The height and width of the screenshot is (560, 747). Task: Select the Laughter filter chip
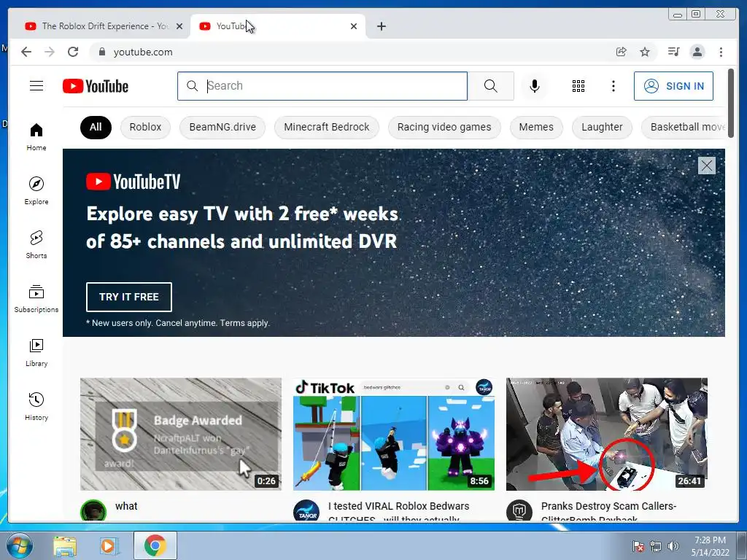click(x=602, y=127)
